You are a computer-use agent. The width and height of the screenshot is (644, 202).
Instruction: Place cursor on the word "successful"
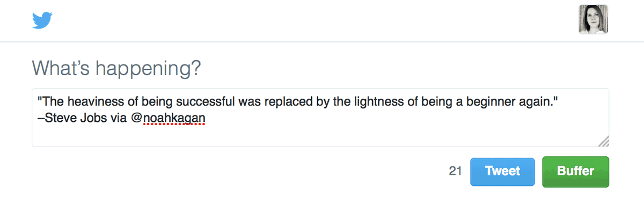click(x=204, y=100)
